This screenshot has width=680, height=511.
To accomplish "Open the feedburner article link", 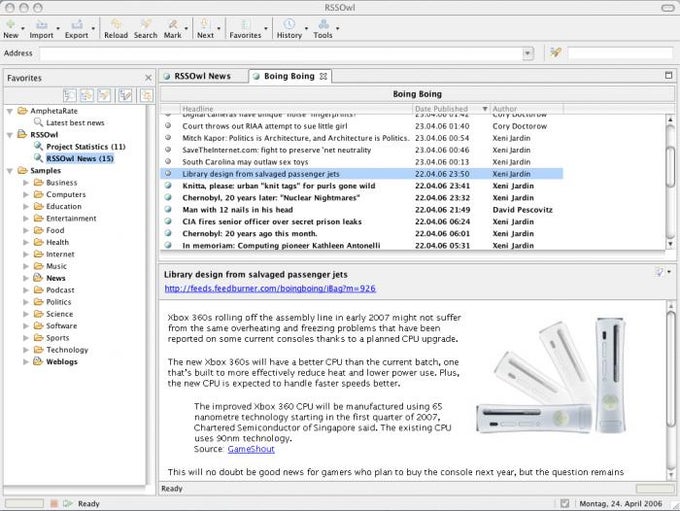I will point(270,288).
